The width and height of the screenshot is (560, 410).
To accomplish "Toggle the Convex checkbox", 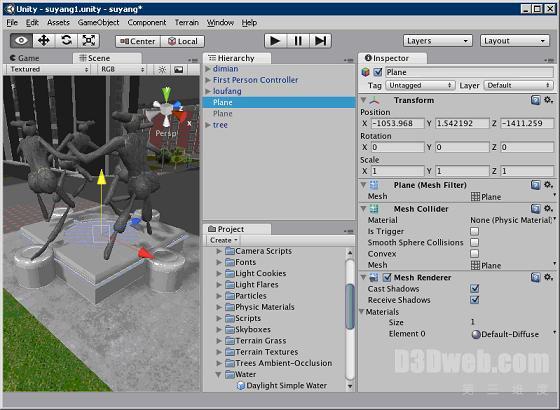I will [x=474, y=254].
